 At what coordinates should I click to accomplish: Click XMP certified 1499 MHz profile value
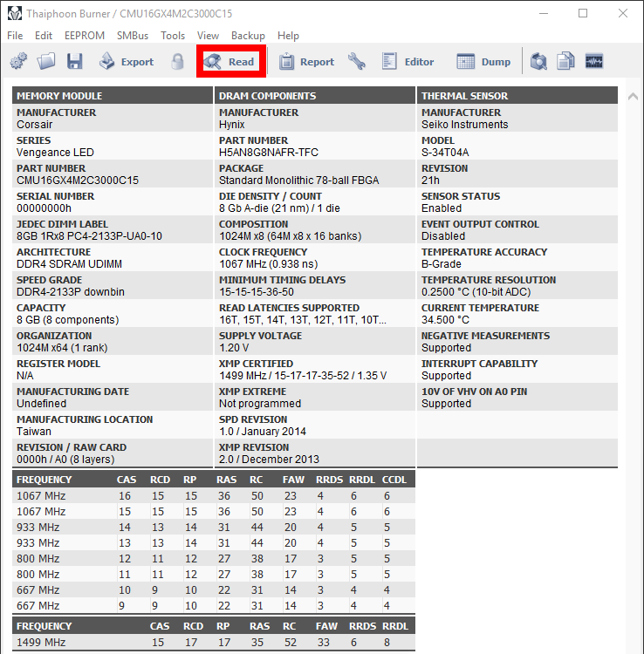pos(303,376)
